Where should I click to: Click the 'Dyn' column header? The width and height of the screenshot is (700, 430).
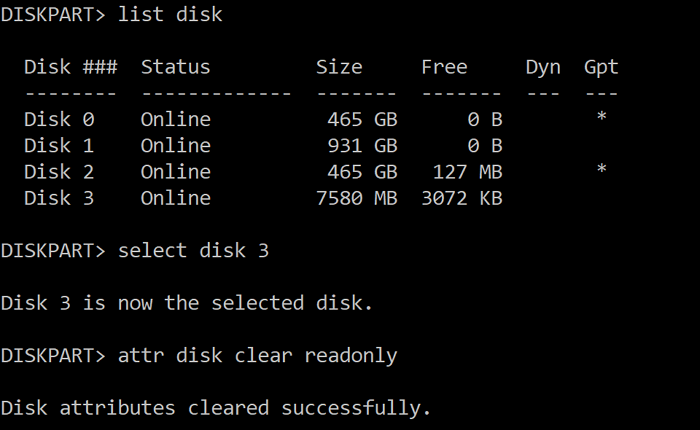coord(543,67)
